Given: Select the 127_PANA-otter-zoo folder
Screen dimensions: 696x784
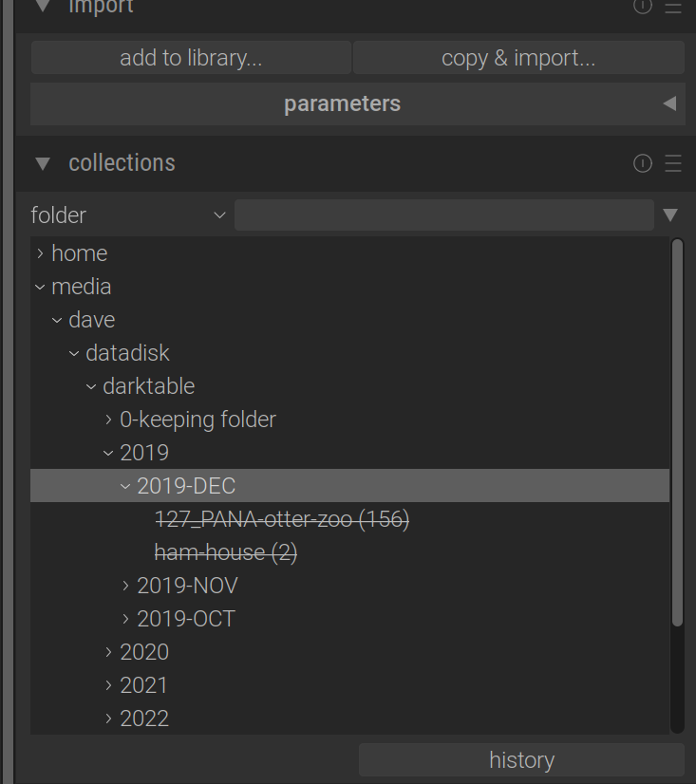Looking at the screenshot, I should click(281, 519).
